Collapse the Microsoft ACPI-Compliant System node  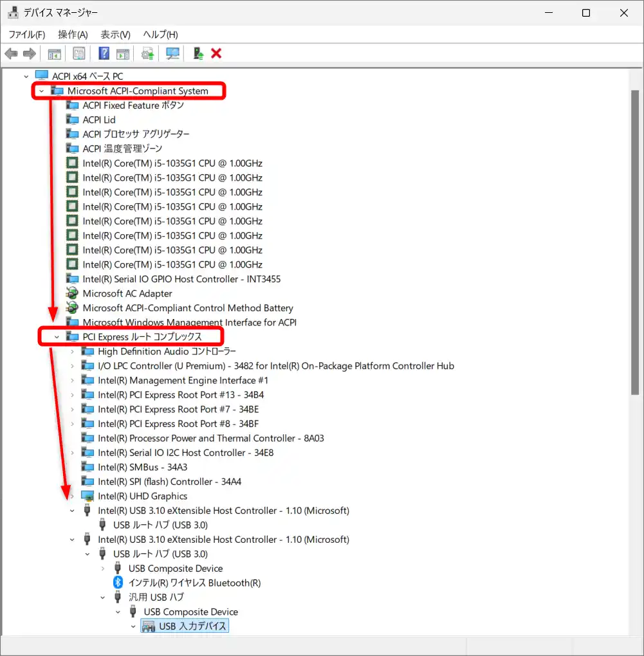coord(42,91)
